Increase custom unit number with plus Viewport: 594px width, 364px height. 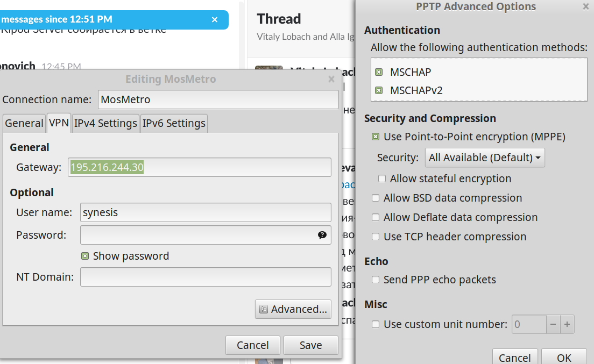(567, 324)
